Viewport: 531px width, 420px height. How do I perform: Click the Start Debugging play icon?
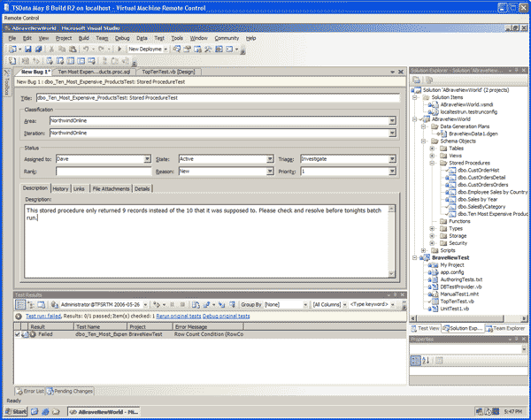119,49
